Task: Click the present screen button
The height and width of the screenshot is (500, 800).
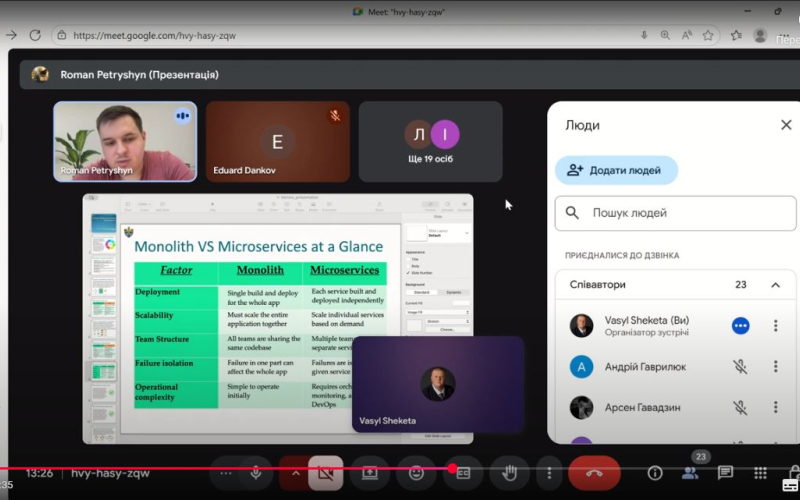Action: [x=370, y=473]
